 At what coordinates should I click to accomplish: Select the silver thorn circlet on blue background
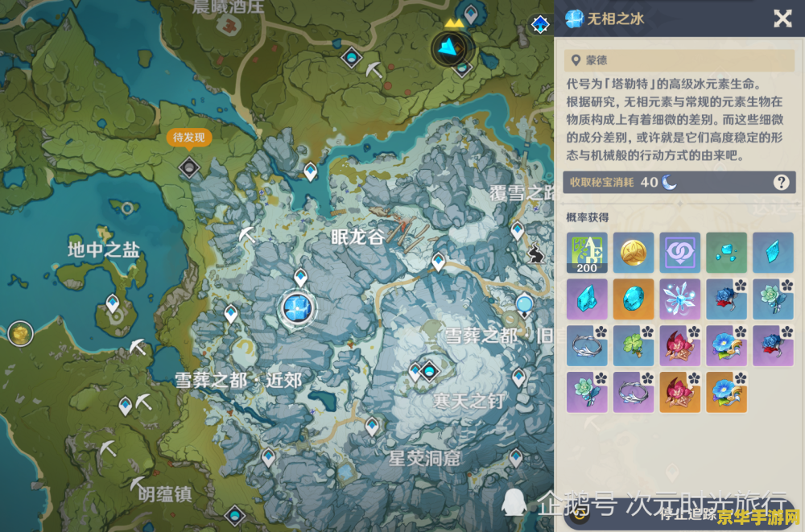point(587,345)
